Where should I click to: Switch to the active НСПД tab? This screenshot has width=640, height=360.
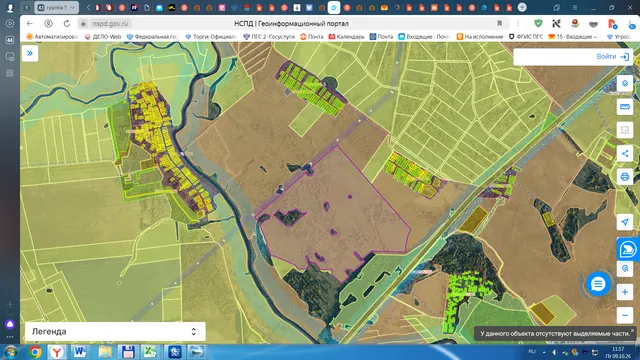click(334, 7)
